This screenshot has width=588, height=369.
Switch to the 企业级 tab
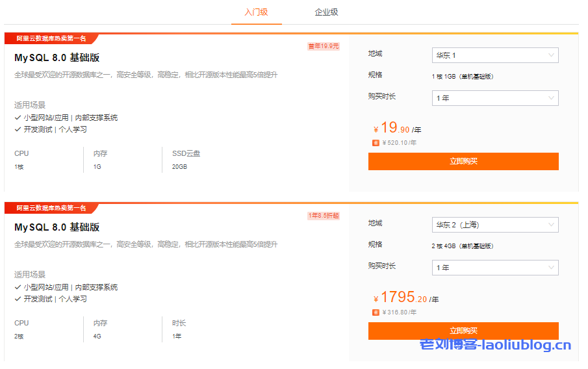click(326, 12)
